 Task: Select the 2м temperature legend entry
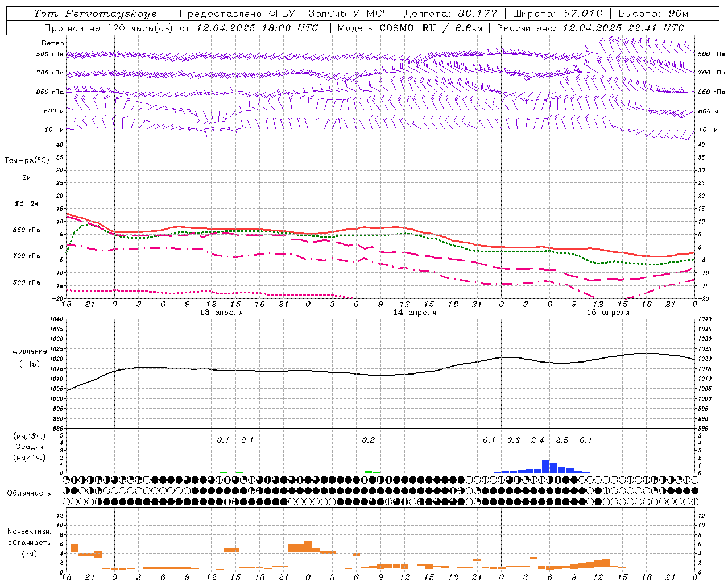click(27, 177)
